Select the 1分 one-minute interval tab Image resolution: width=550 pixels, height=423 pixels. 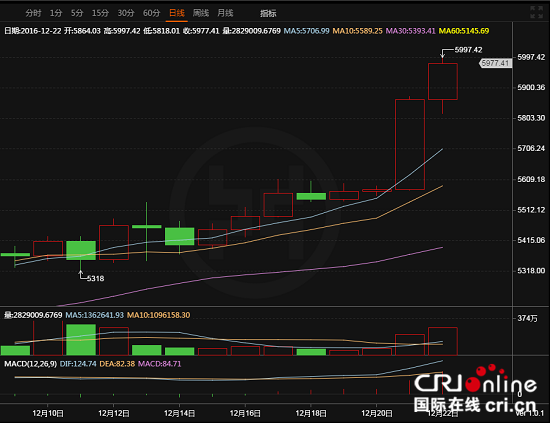pyautogui.click(x=56, y=13)
